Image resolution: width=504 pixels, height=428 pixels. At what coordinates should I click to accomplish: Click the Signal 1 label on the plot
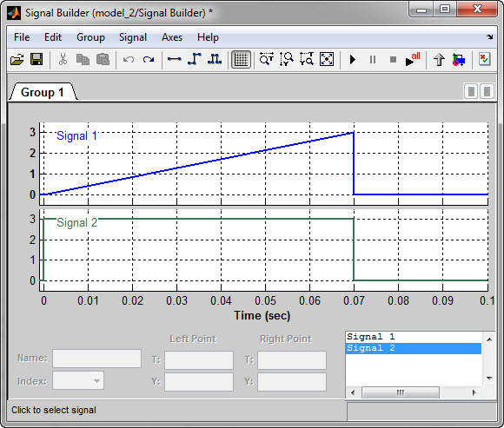pos(76,135)
